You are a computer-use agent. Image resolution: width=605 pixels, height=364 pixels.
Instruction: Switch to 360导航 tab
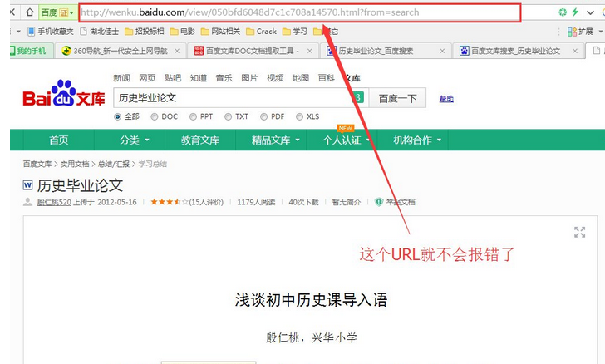point(120,51)
